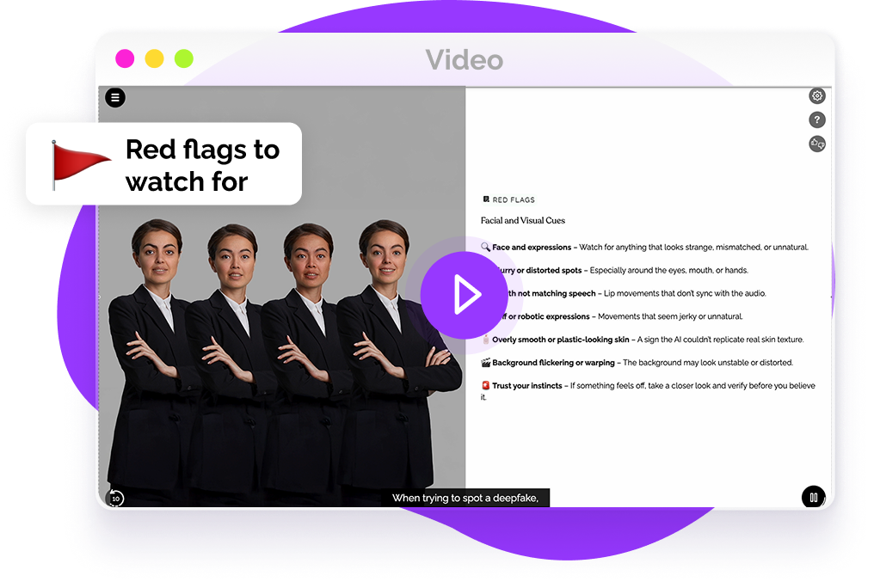Click the siren icon beside Trust your instincts
Viewport: 874px width, 588px height.
(485, 386)
